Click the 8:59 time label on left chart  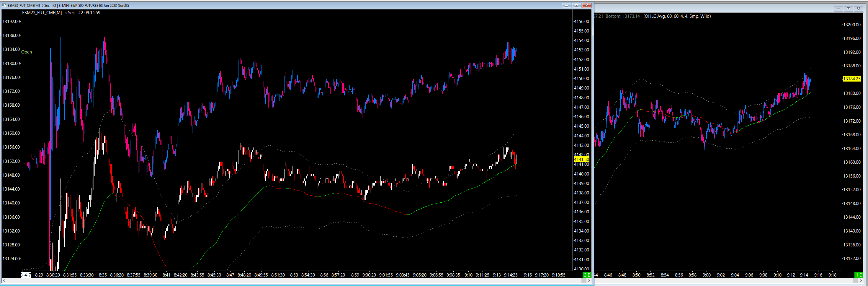355,275
